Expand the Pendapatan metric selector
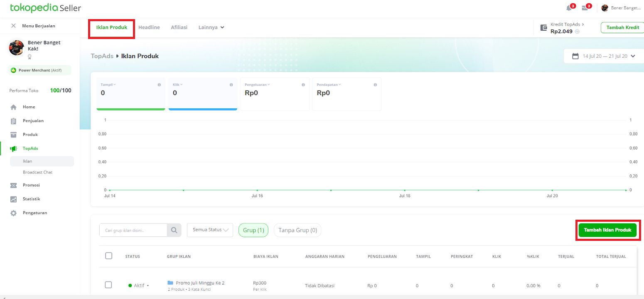The image size is (644, 299). (329, 85)
